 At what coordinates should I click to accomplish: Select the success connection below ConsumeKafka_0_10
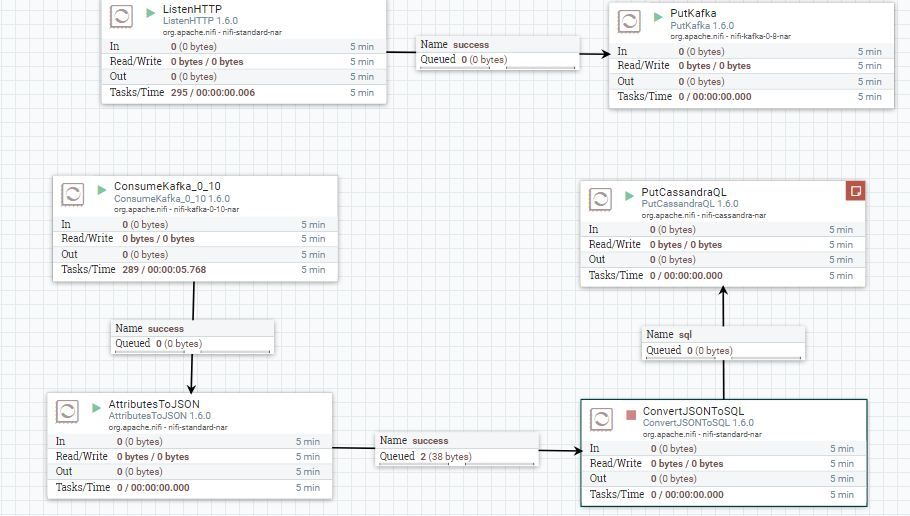pos(192,336)
